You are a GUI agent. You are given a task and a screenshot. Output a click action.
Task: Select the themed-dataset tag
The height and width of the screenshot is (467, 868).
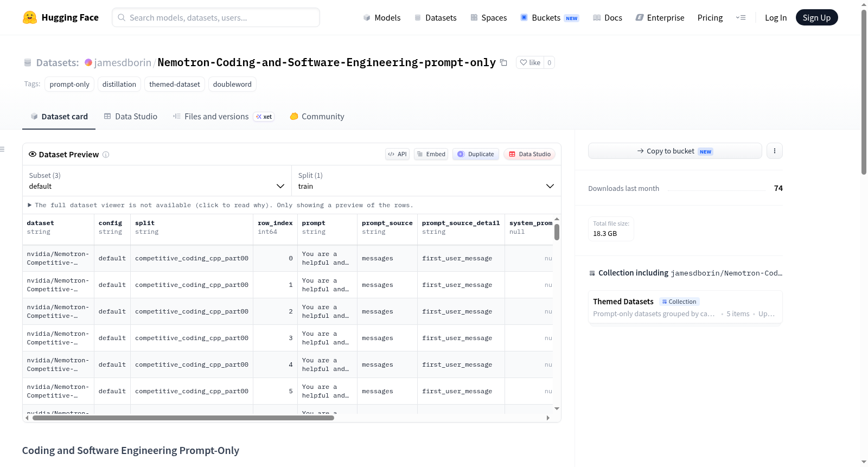point(175,84)
